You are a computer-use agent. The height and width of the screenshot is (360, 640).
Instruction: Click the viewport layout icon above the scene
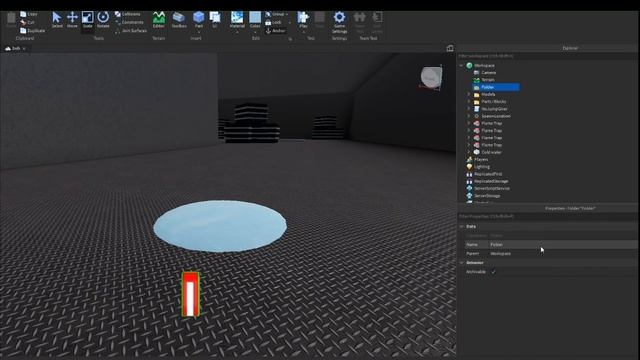tap(450, 48)
